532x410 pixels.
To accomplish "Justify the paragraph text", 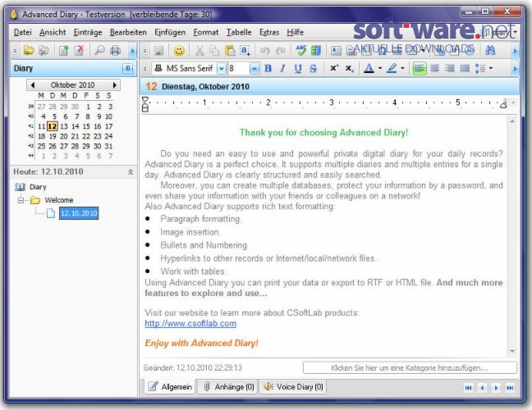I will [465, 68].
